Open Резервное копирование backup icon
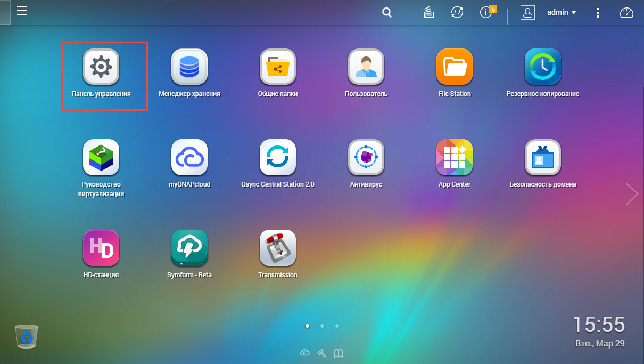This screenshot has width=644, height=364. [x=543, y=67]
